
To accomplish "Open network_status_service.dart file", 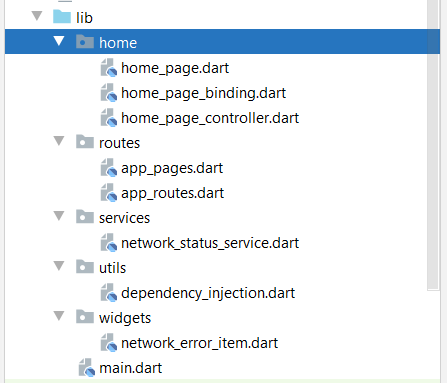I will click(x=210, y=243).
